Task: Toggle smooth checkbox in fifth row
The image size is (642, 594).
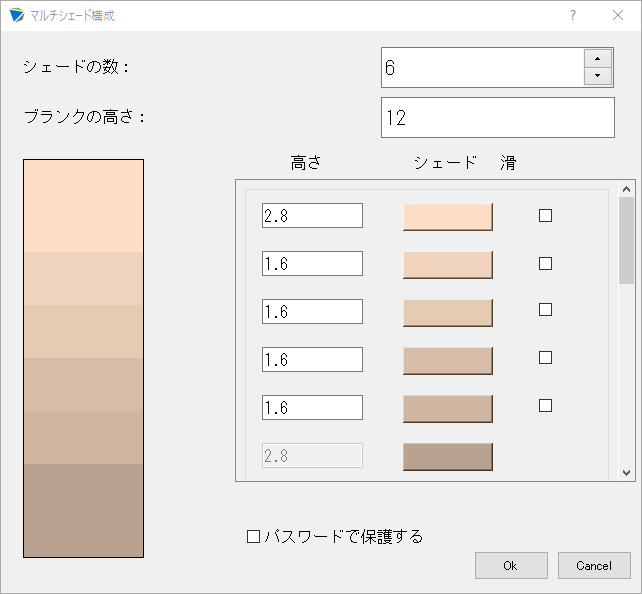Action: 545,405
